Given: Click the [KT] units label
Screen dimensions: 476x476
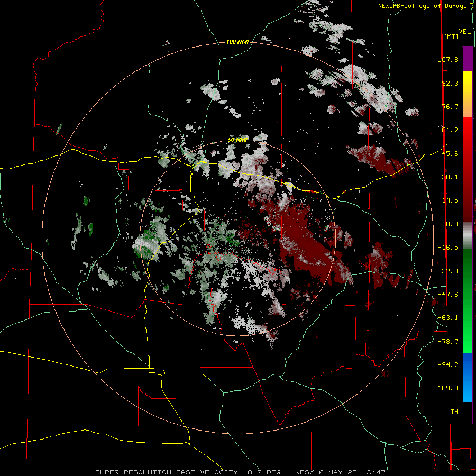Looking at the screenshot, I should [451, 36].
